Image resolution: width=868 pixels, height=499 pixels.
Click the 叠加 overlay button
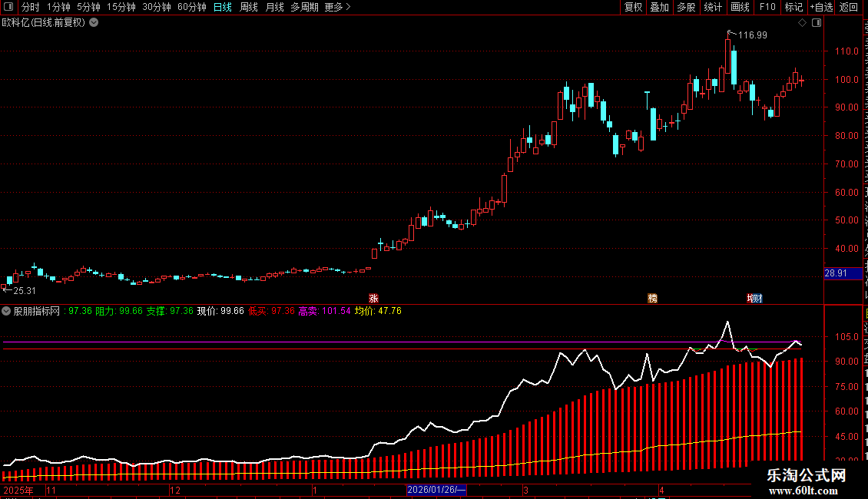659,7
